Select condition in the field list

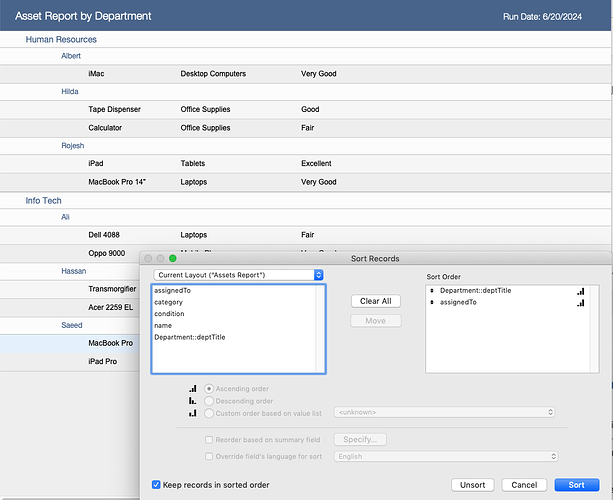169,314
